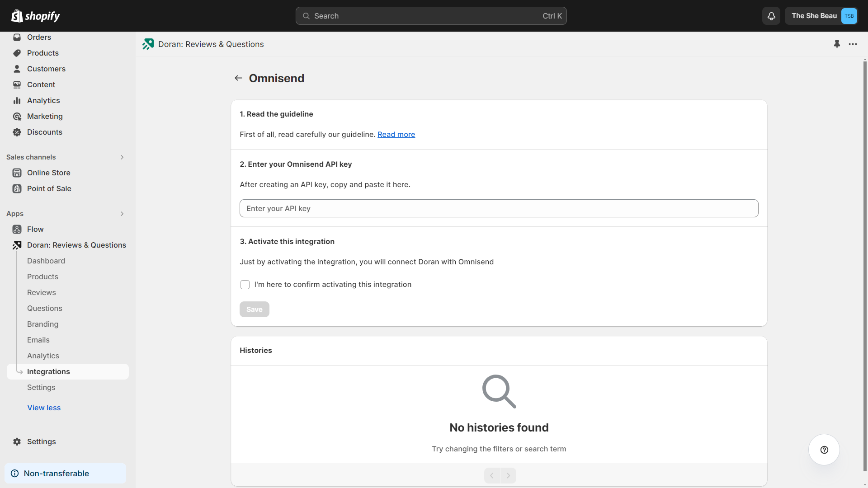The height and width of the screenshot is (488, 868).
Task: Select the Integrations submenu item
Action: click(68, 371)
